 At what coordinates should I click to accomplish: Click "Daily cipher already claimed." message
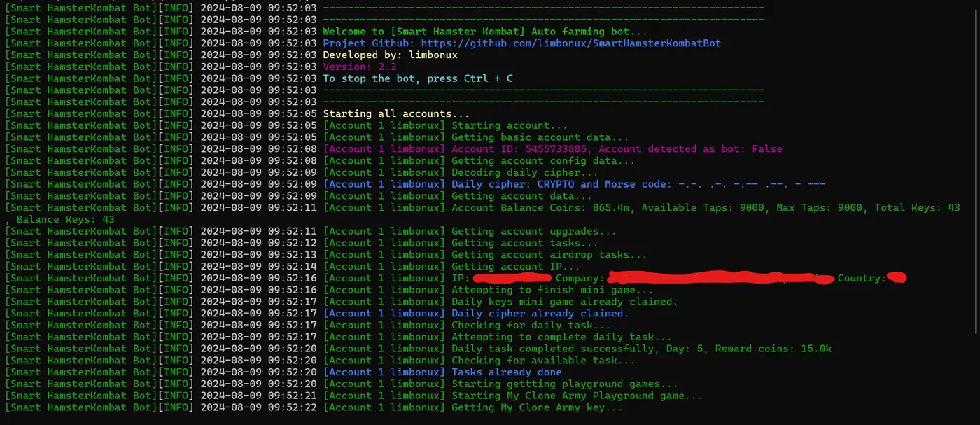[x=540, y=314]
